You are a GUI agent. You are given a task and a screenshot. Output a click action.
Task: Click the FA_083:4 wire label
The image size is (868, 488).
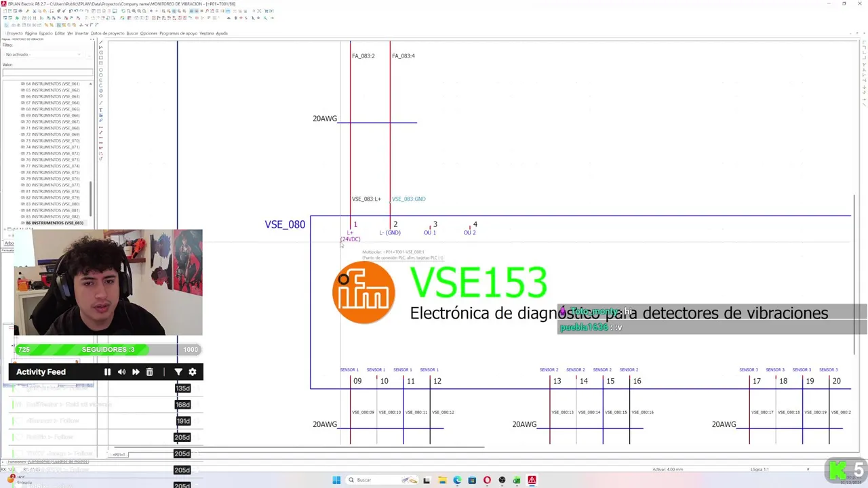pyautogui.click(x=403, y=56)
